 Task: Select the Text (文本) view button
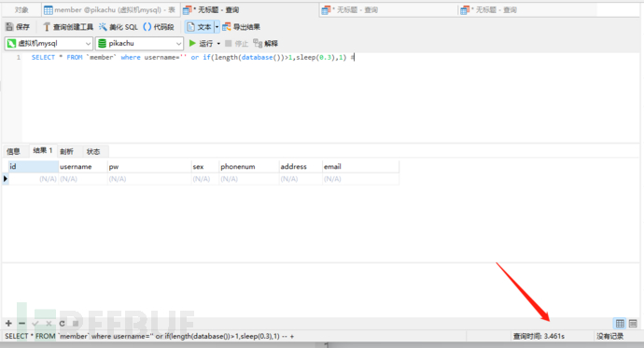tap(199, 27)
